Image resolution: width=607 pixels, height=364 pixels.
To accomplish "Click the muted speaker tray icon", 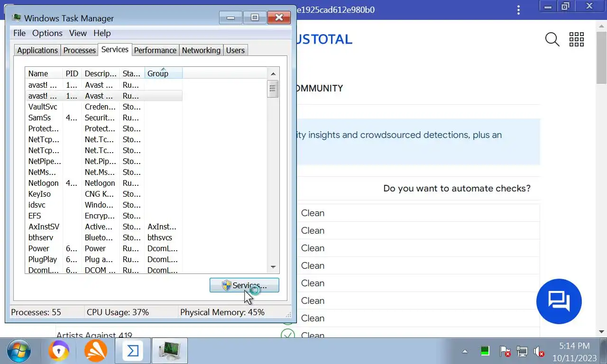I will coord(539,352).
